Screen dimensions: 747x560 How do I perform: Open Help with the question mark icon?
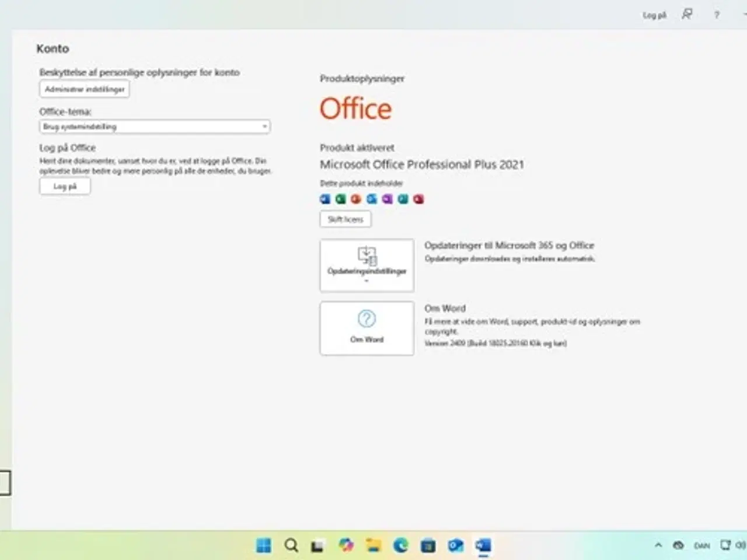pyautogui.click(x=717, y=15)
